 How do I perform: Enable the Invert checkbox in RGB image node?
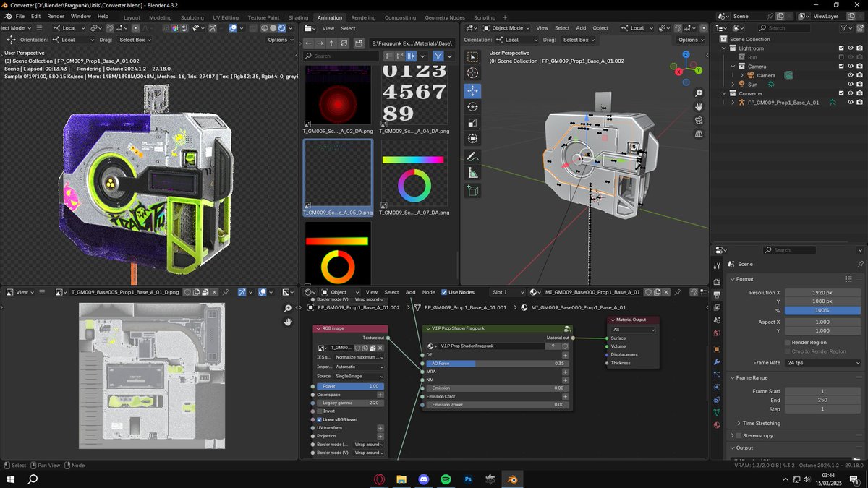(x=320, y=411)
